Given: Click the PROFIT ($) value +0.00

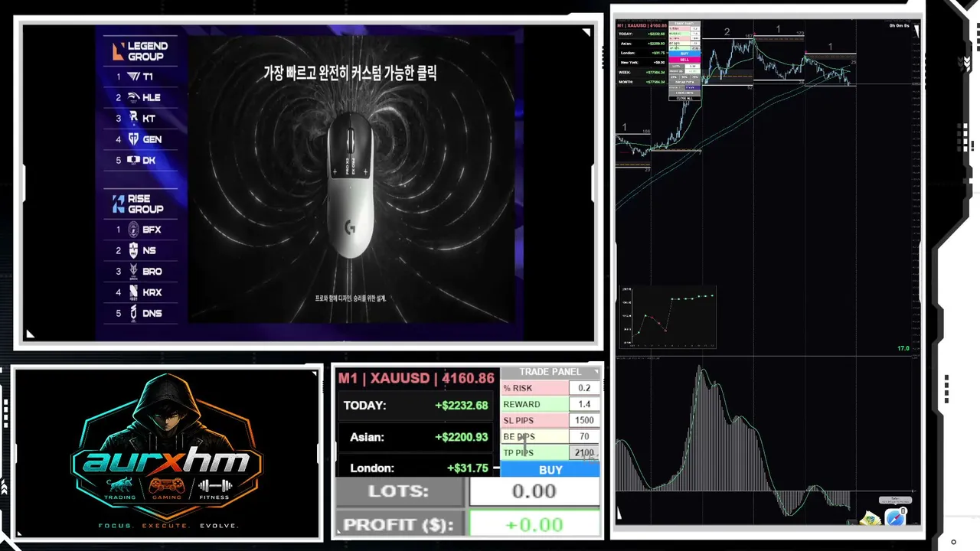Looking at the screenshot, I should tap(534, 524).
